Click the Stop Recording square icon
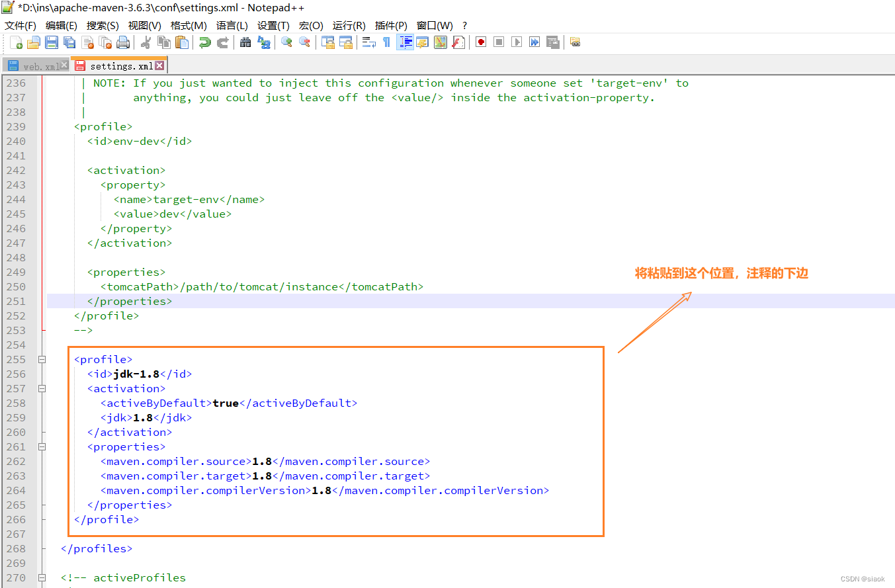This screenshot has height=588, width=895. pos(499,42)
